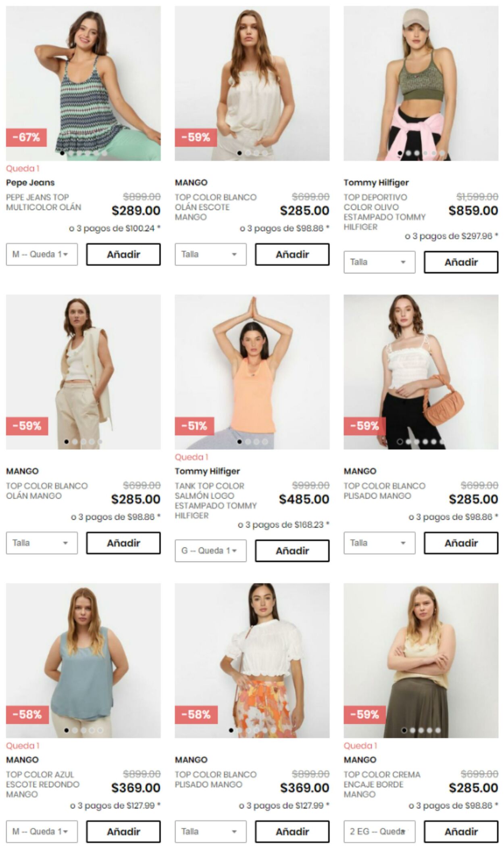
Task: View the olive Tommy Hilfiger sports top photo
Action: coord(421,83)
